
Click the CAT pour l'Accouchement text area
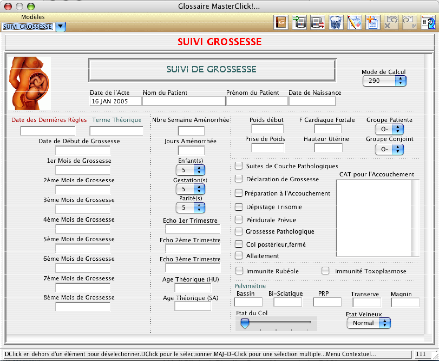377,218
